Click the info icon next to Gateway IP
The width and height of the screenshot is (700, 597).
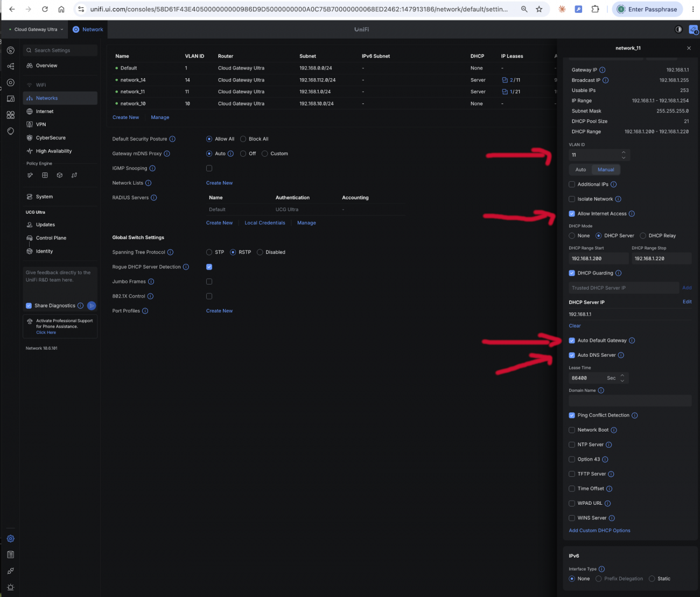tap(603, 70)
